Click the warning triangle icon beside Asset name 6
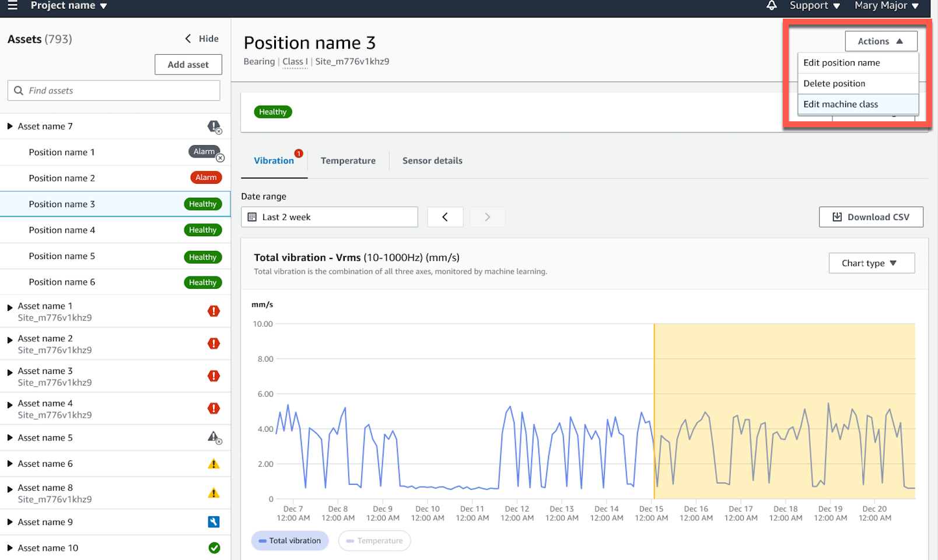The height and width of the screenshot is (560, 938). [x=213, y=463]
